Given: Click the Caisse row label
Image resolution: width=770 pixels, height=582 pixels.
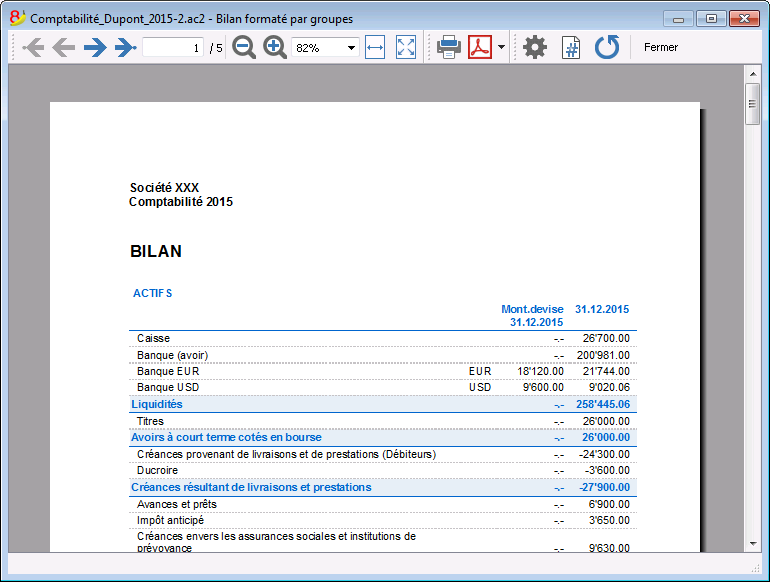Looking at the screenshot, I should pos(153,338).
